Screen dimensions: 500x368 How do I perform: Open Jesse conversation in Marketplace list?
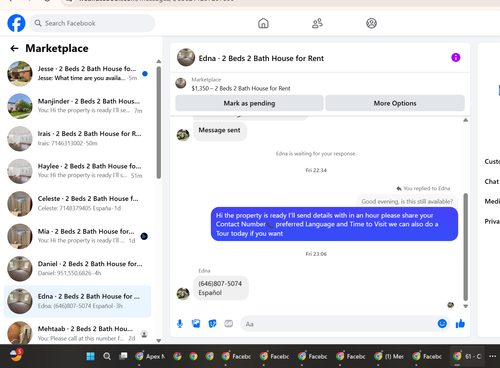(x=77, y=73)
